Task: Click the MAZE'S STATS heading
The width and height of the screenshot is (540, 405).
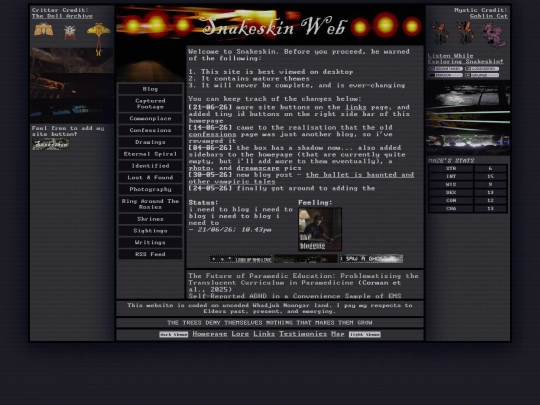Action: (x=451, y=160)
